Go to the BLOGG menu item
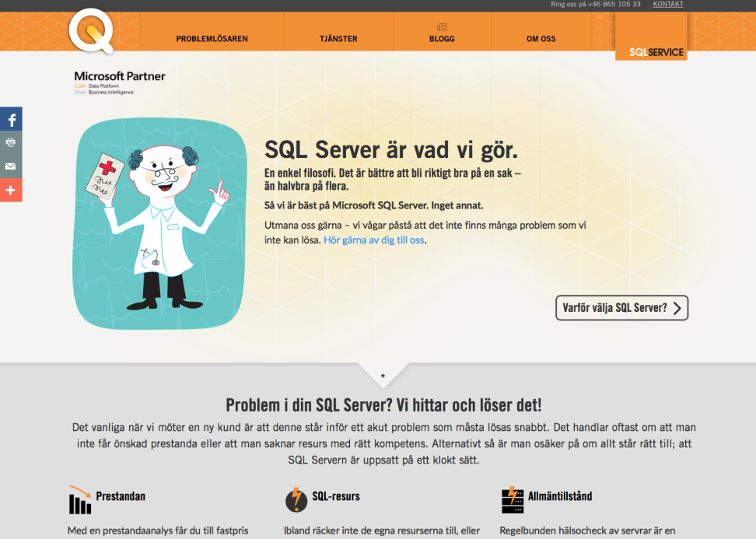The width and height of the screenshot is (756, 539). click(x=442, y=39)
